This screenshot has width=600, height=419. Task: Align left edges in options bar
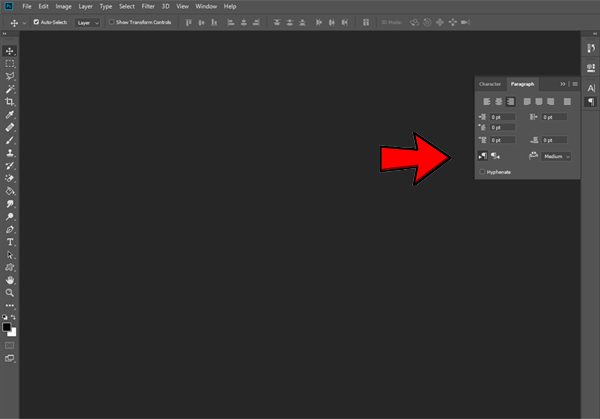tap(231, 23)
